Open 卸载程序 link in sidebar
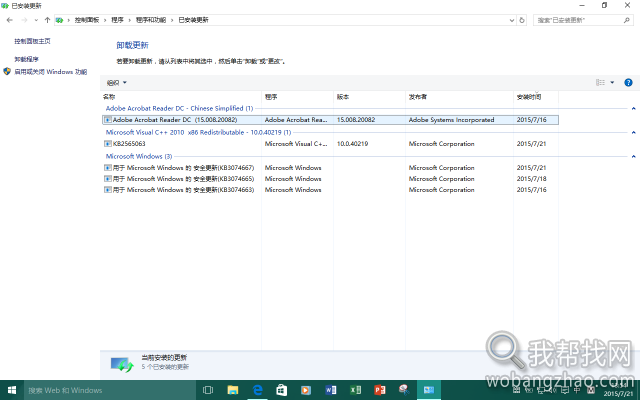The width and height of the screenshot is (640, 400). point(27,59)
